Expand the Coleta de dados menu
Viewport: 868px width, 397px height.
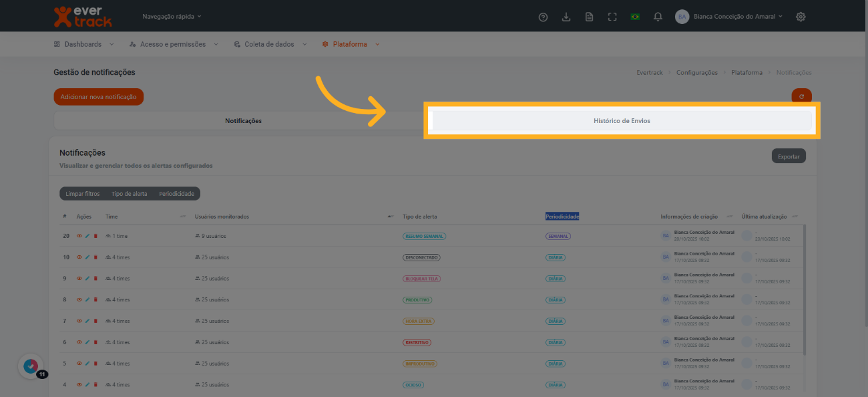tap(270, 44)
